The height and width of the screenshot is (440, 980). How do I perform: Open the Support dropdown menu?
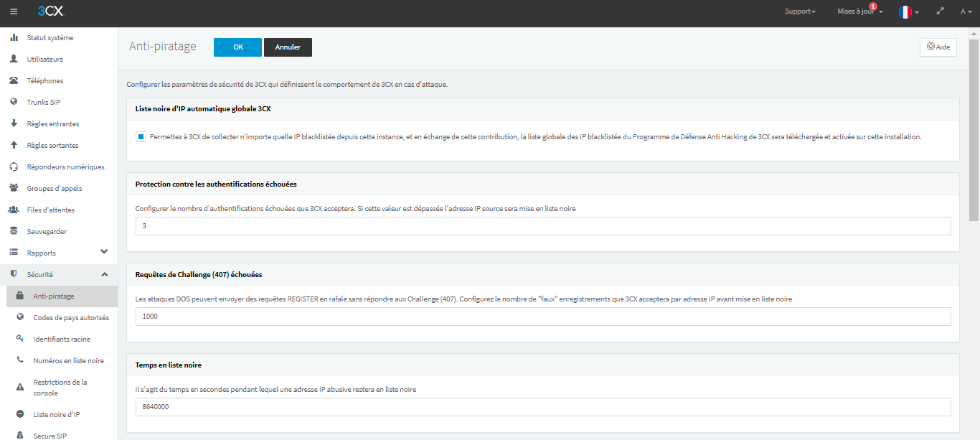click(800, 11)
